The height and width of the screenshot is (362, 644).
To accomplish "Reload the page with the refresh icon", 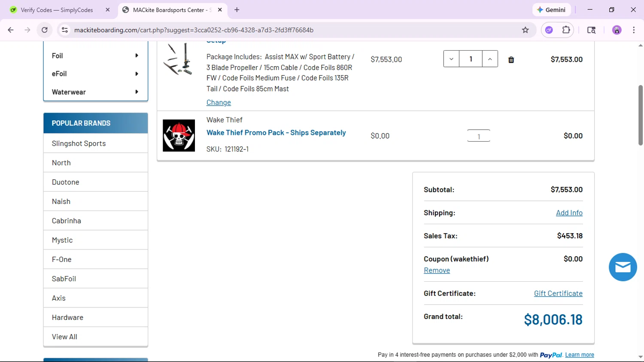I will (x=45, y=30).
